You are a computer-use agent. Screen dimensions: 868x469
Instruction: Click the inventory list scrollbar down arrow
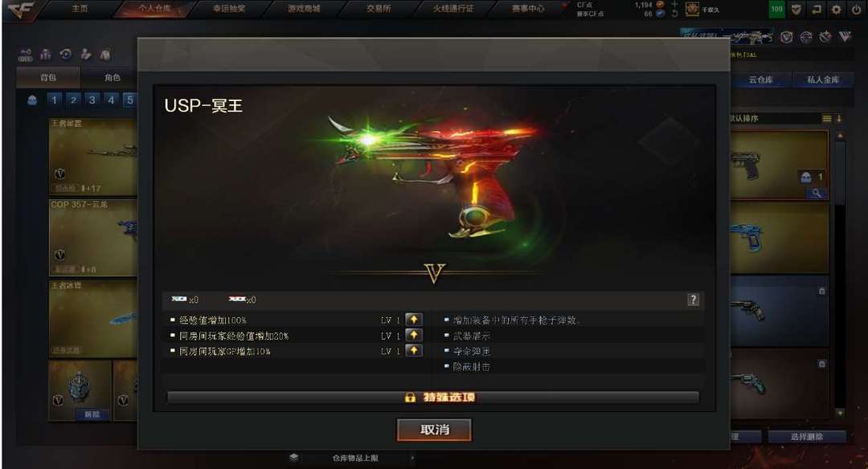[840, 413]
